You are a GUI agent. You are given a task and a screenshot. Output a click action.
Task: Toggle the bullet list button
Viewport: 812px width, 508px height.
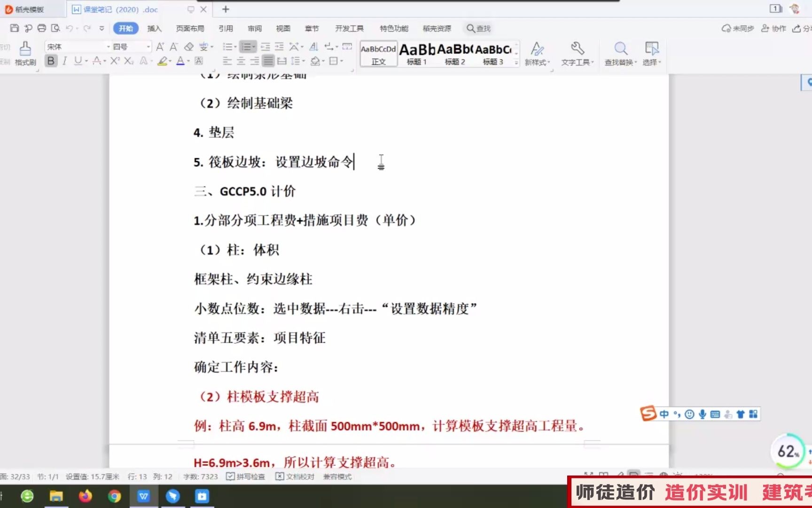tap(228, 47)
